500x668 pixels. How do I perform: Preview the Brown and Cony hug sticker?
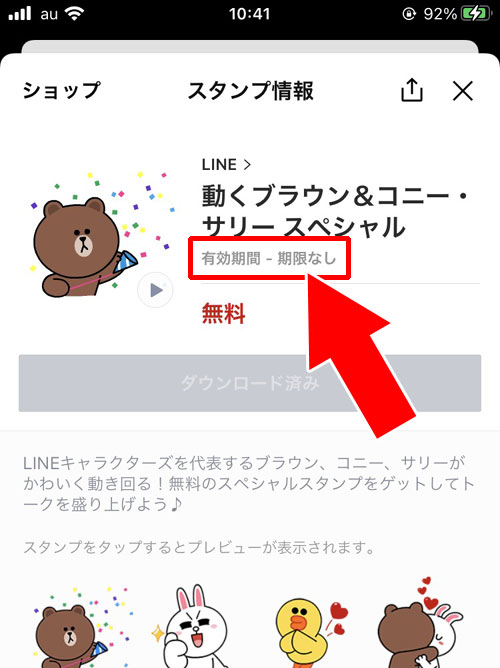click(421, 624)
